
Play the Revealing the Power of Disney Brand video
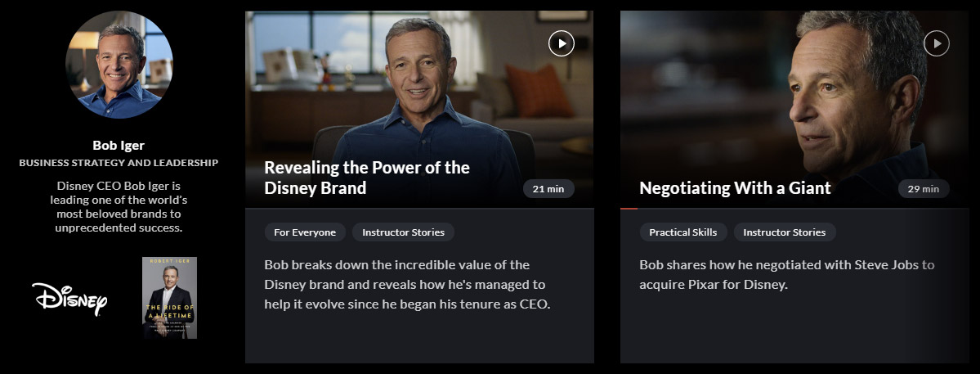[x=561, y=43]
